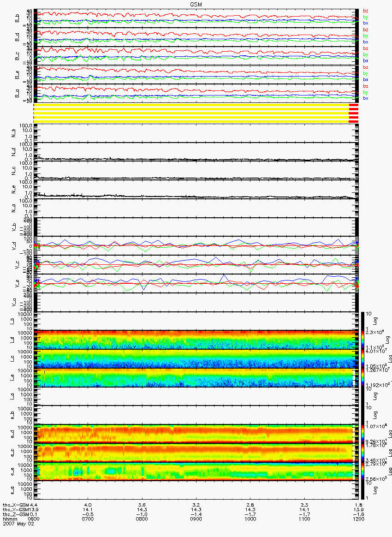Select the B_e panel axis label
Viewport: 392px width, 537px height.
[x=17, y=75]
